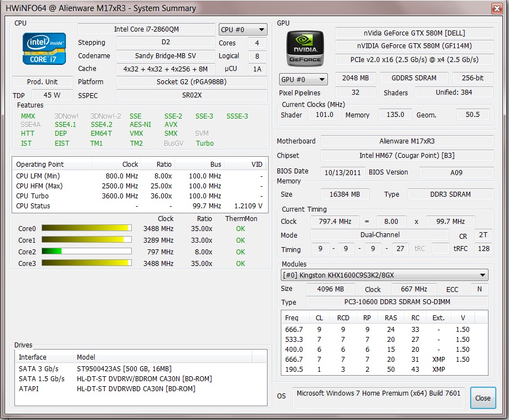Expand the Kingston KHX1600C9S3K2/8GX module dropdown

pyautogui.click(x=384, y=275)
